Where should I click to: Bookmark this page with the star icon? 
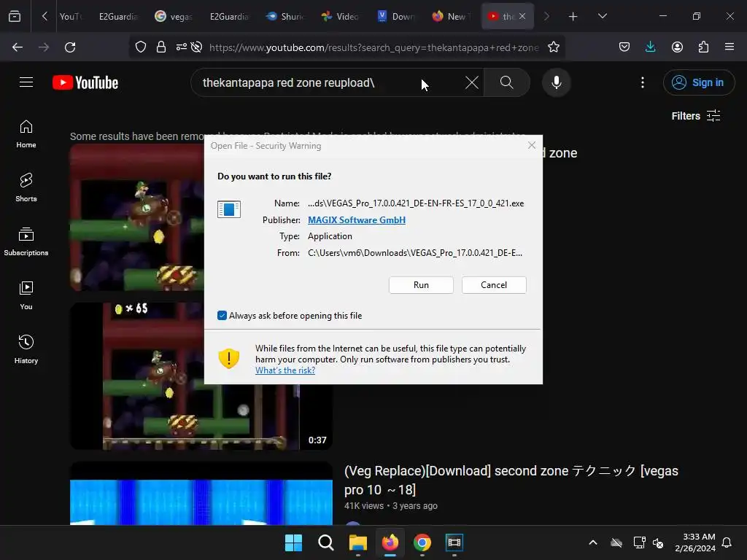pos(553,47)
